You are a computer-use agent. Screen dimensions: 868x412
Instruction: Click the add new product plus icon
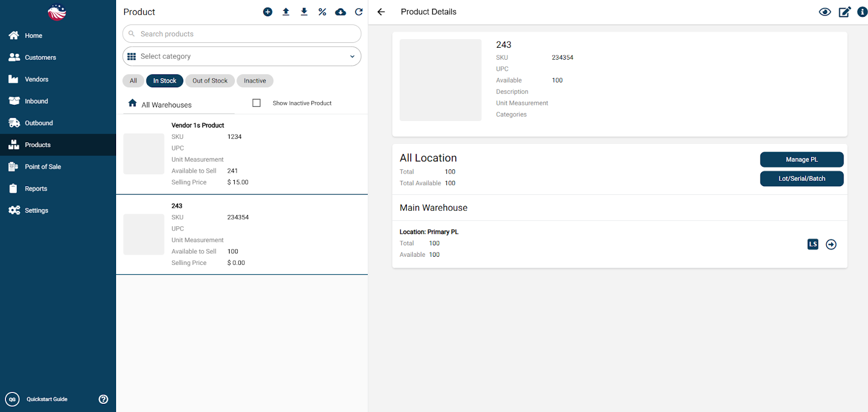click(267, 12)
